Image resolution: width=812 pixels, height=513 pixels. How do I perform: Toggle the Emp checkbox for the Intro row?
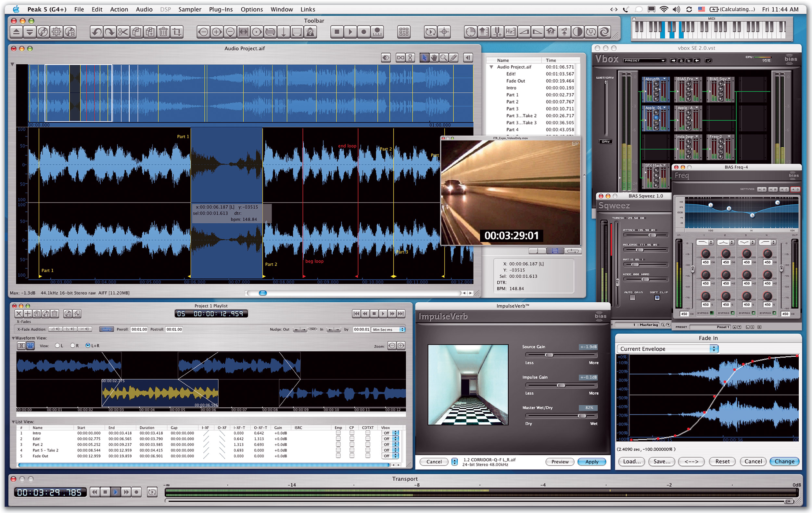(x=338, y=433)
